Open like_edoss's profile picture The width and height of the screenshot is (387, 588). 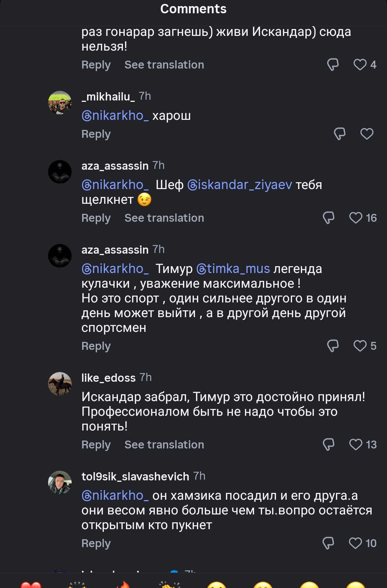click(x=60, y=384)
